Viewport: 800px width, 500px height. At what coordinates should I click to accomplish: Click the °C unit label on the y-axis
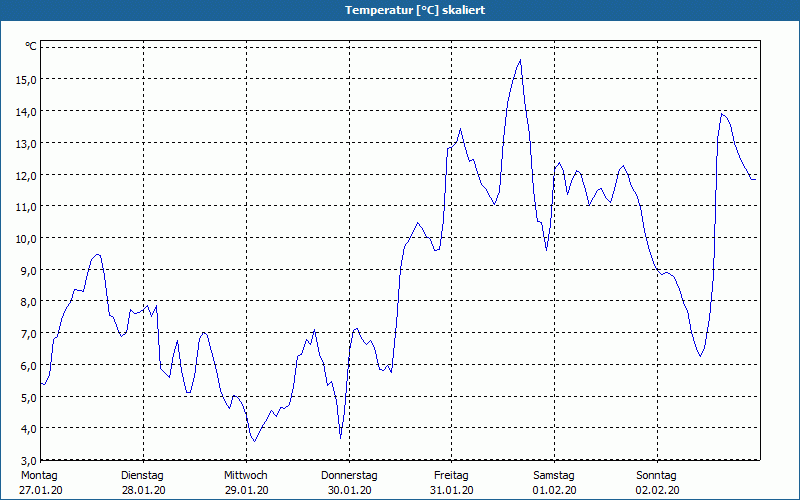pyautogui.click(x=31, y=47)
